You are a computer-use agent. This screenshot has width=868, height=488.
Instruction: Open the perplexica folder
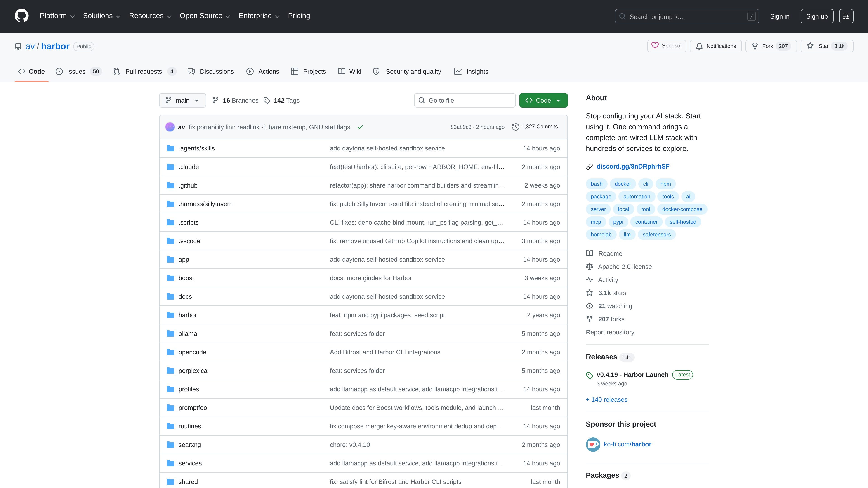pos(193,371)
